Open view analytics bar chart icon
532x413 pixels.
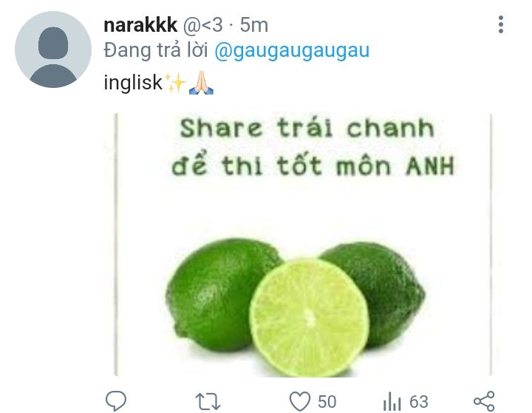392,401
